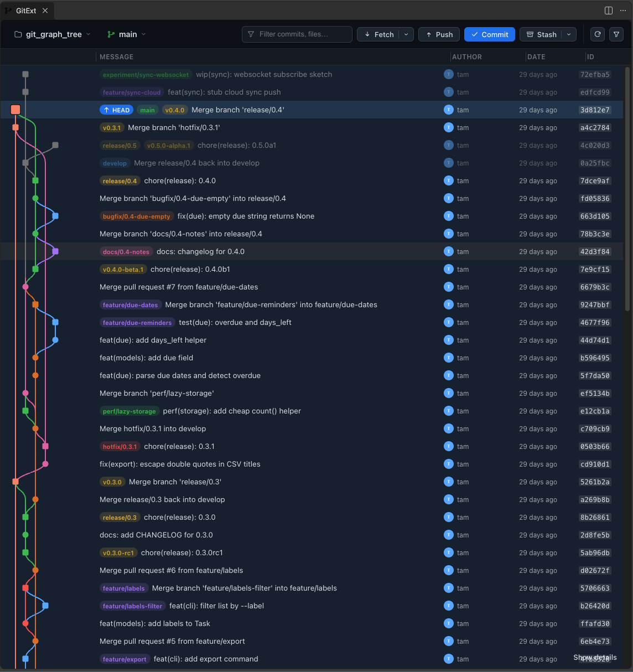
Task: Click the vertical scrollbar thumb
Action: click(627, 188)
